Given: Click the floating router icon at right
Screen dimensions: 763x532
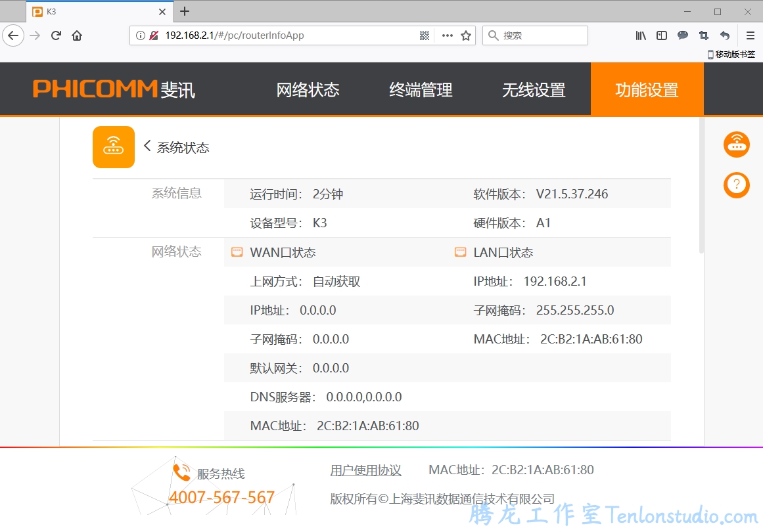Looking at the screenshot, I should [736, 144].
